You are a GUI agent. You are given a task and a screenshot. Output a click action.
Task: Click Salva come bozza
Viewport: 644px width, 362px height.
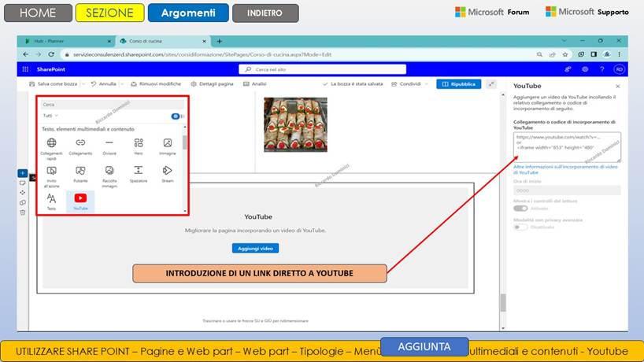tap(54, 83)
